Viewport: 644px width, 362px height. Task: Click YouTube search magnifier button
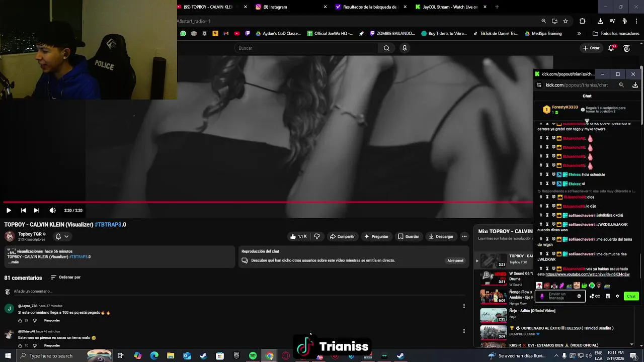[386, 48]
